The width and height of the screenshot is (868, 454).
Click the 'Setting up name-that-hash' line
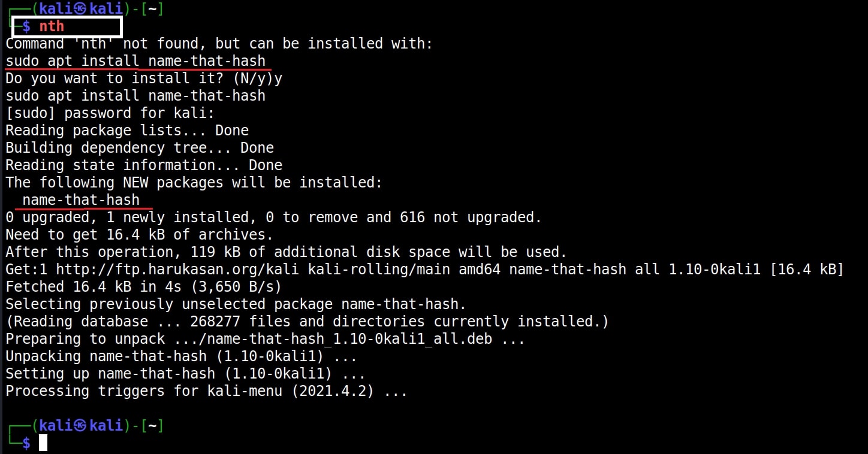[x=186, y=374]
